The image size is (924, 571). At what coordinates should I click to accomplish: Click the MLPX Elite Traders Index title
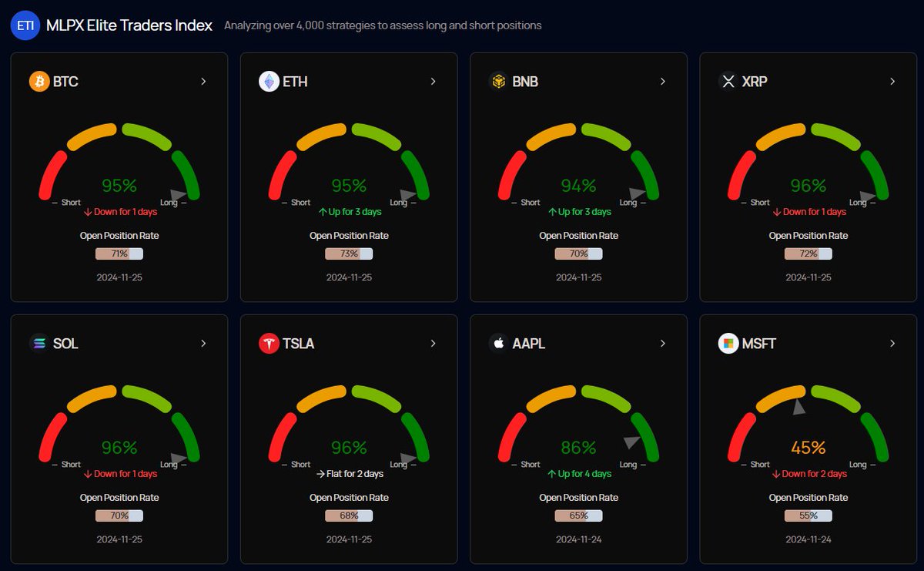tap(129, 25)
